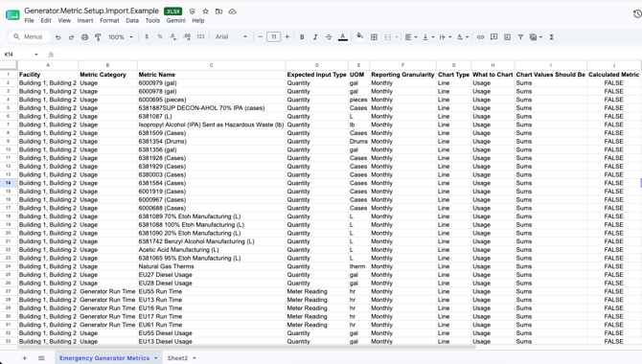The width and height of the screenshot is (642, 364).
Task: Add a new sheet
Action: point(25,358)
